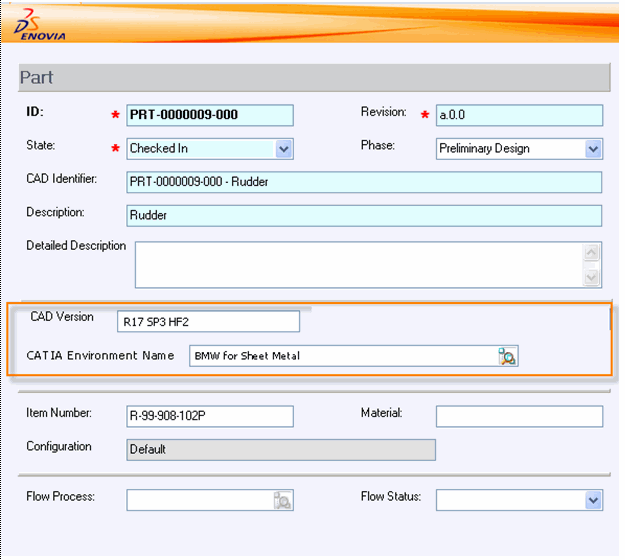The image size is (625, 560).
Task: Click the Item Number field R-99-908-102P
Action: pyautogui.click(x=210, y=416)
